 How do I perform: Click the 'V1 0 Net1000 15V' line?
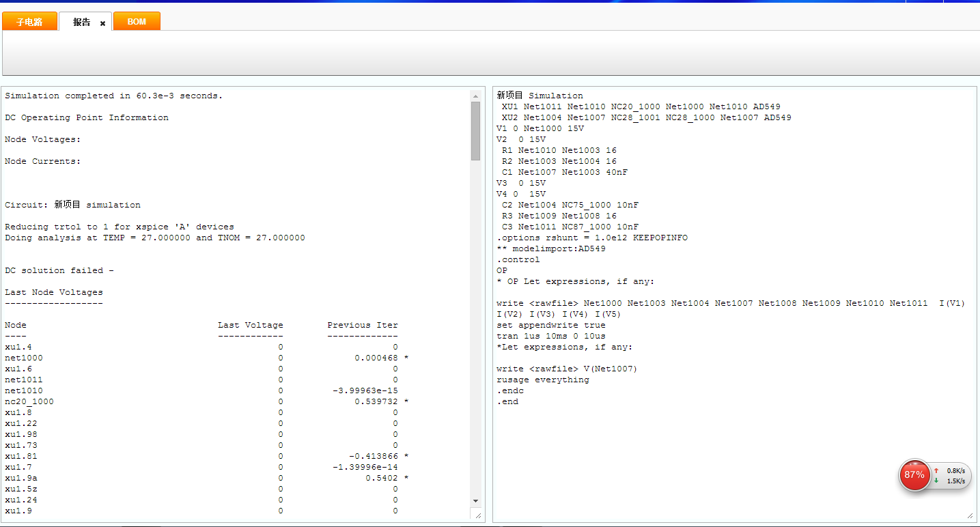[540, 128]
